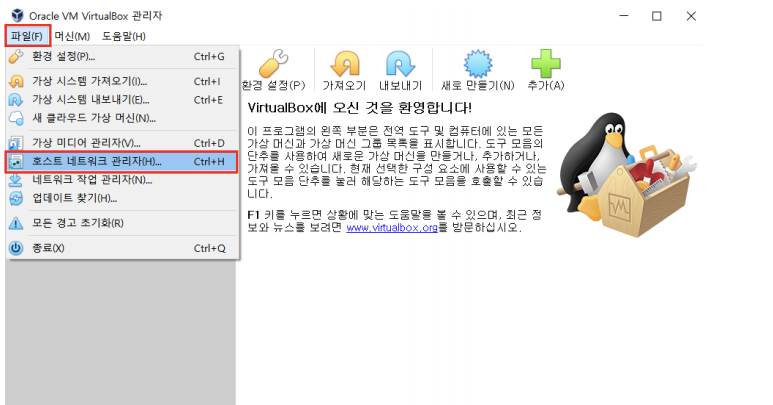Choose 가상 시스템 내보내기(E)... menu entry
This screenshot has height=405, width=773.
click(122, 100)
